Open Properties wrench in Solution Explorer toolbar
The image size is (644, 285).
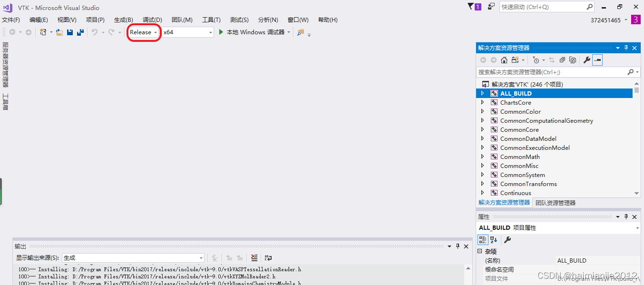coord(587,60)
